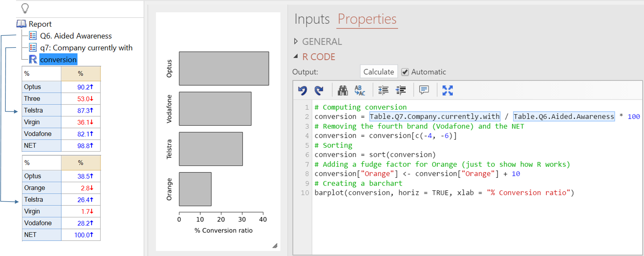Click the Optus bar in chart
Image resolution: width=644 pixels, height=256 pixels.
pyautogui.click(x=224, y=68)
